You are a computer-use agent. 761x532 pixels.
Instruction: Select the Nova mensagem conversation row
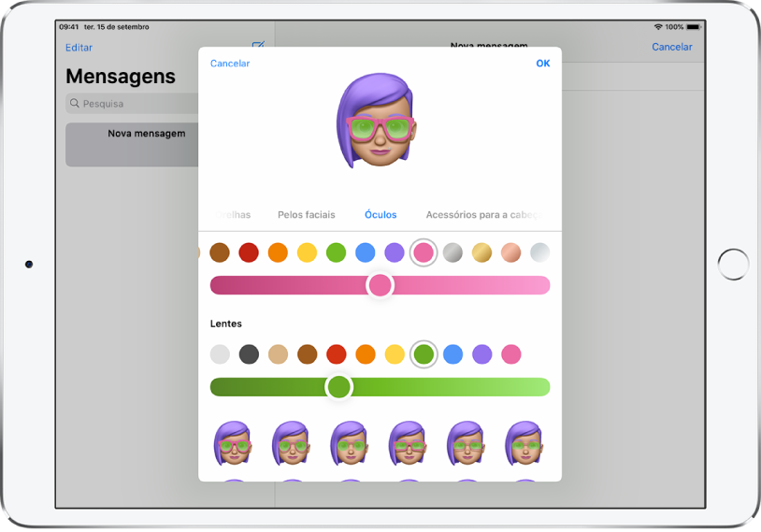[132, 144]
